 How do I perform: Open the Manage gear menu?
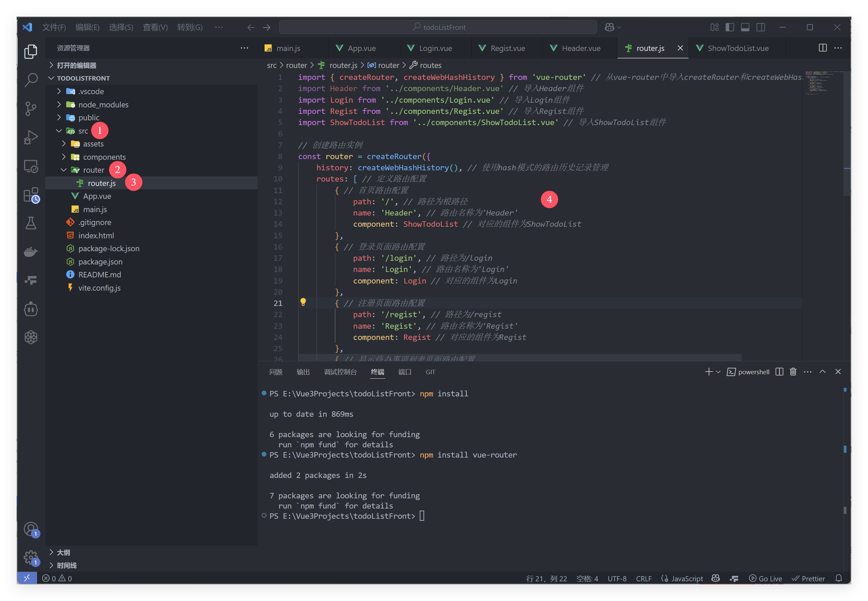click(x=31, y=558)
